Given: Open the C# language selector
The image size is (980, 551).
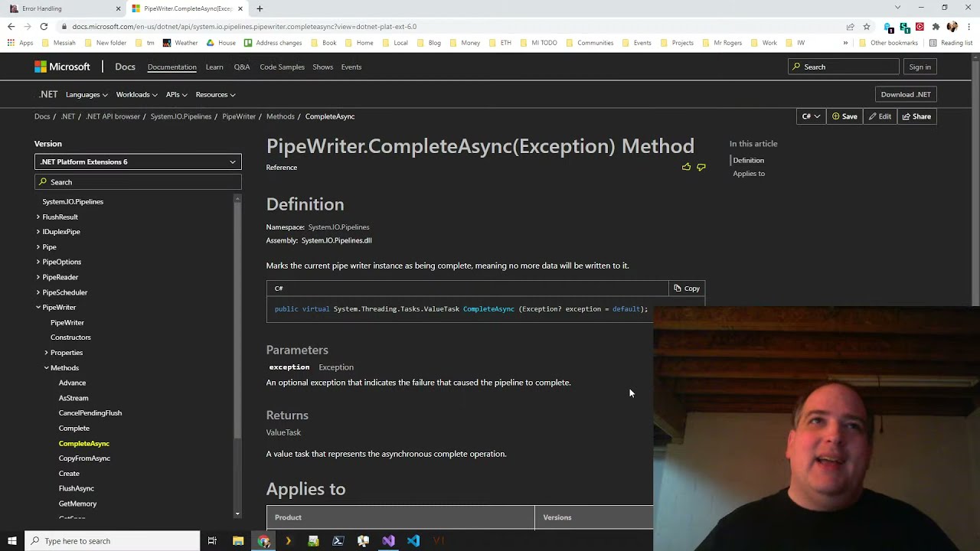Looking at the screenshot, I should point(811,116).
